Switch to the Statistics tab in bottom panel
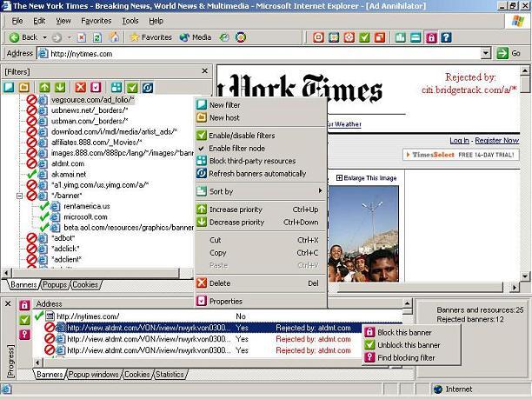Screen dimensions: 532x399 pos(170,375)
